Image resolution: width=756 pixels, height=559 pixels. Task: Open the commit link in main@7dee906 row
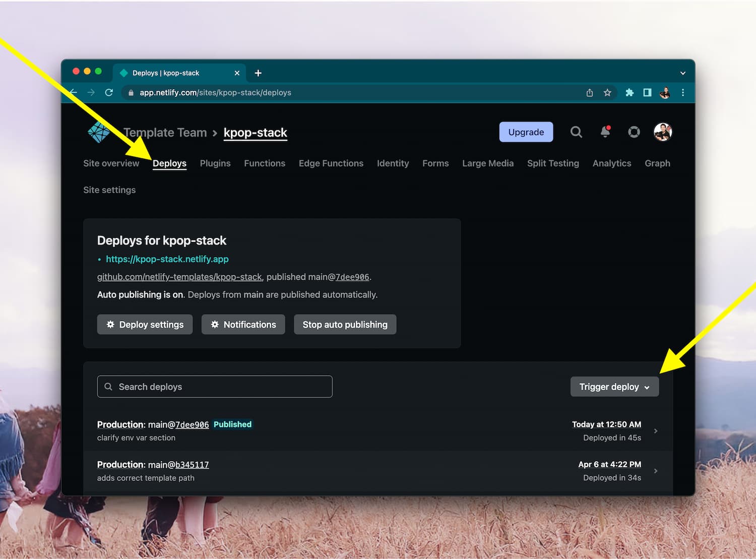192,424
